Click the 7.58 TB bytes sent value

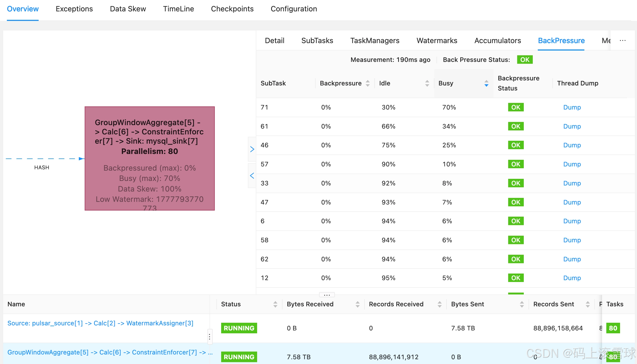[463, 328]
